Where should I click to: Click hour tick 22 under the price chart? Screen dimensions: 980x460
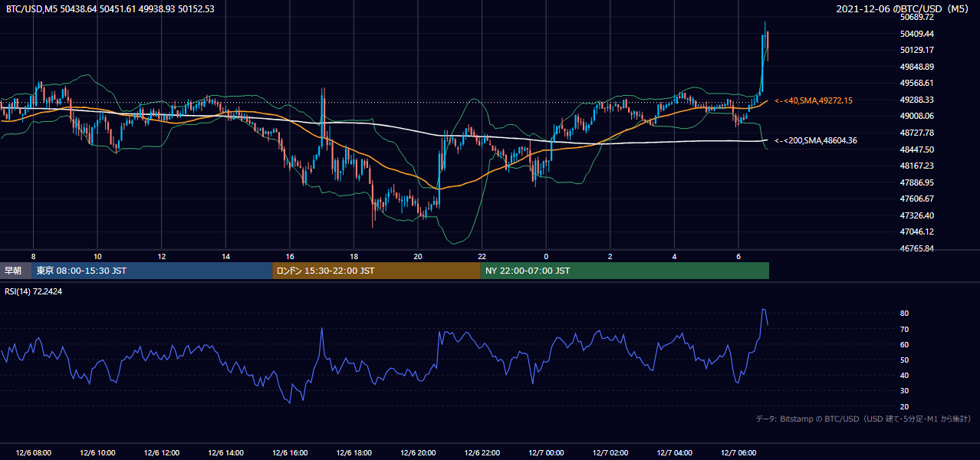(482, 256)
